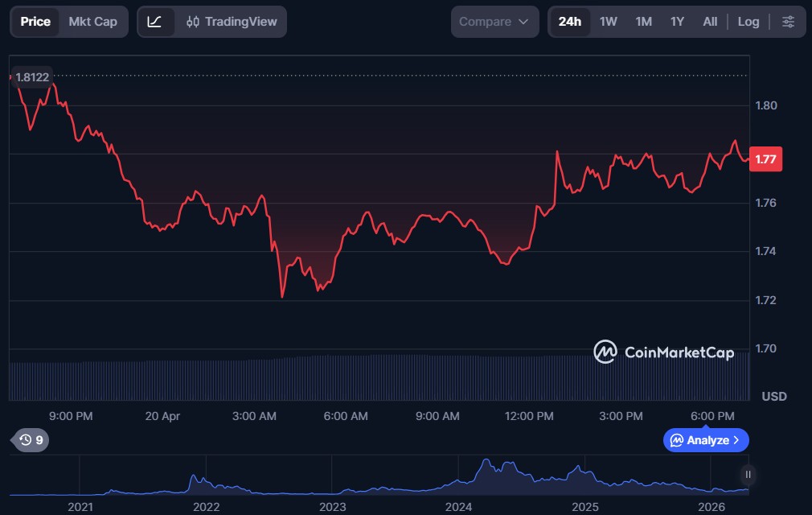Select the line chart icon
The image size is (812, 515).
[157, 22]
